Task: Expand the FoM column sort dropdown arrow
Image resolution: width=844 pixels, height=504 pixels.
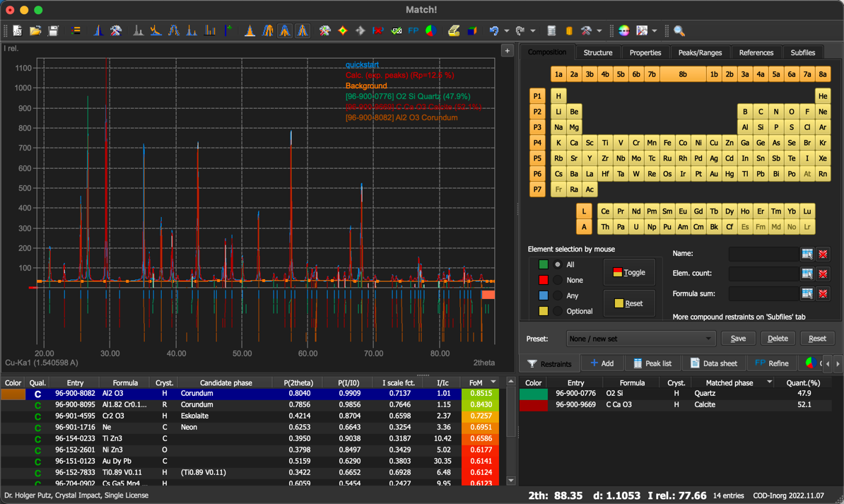Action: [493, 382]
